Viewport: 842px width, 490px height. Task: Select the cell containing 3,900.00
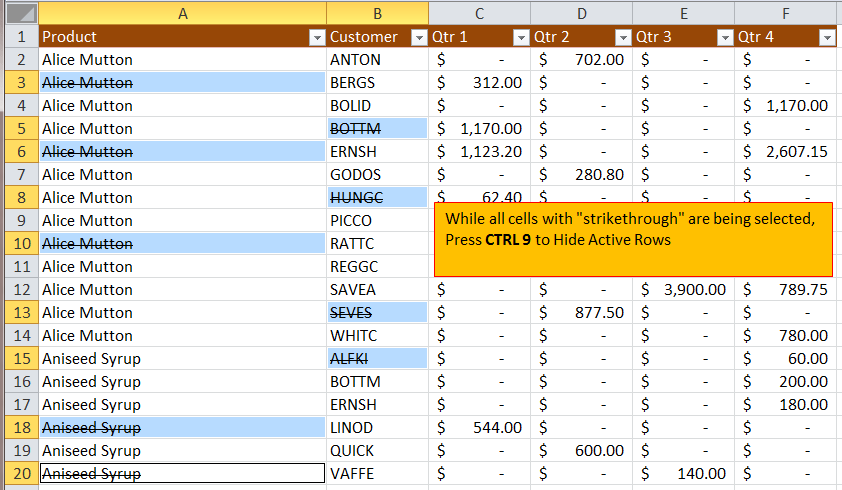pos(683,289)
